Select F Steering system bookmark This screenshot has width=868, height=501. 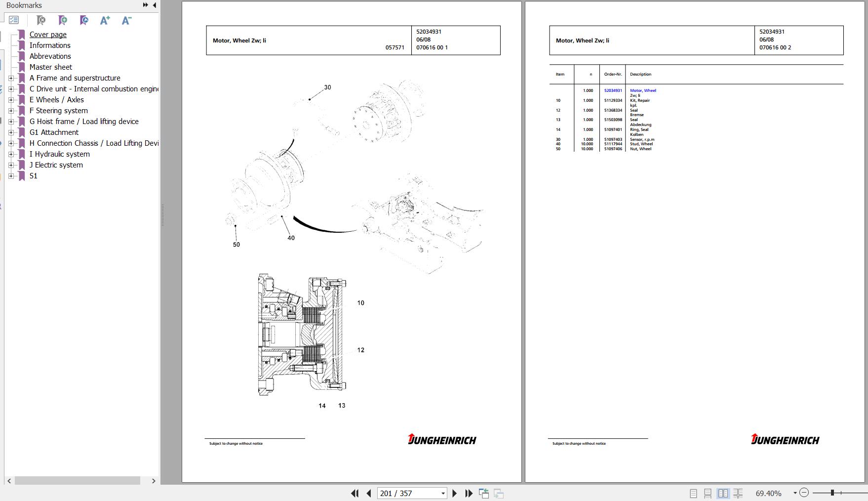coord(58,111)
